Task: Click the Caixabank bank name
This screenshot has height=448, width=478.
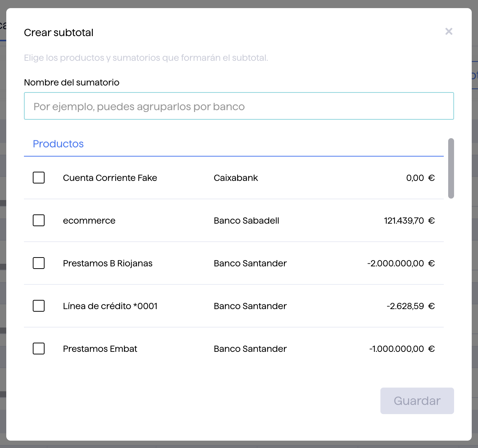Action: pyautogui.click(x=236, y=178)
